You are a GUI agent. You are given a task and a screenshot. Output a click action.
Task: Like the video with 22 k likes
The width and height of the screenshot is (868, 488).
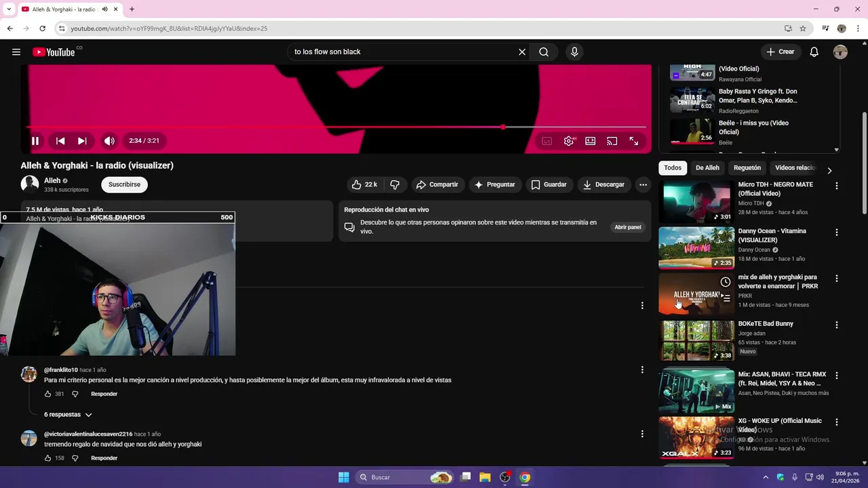[x=364, y=184]
